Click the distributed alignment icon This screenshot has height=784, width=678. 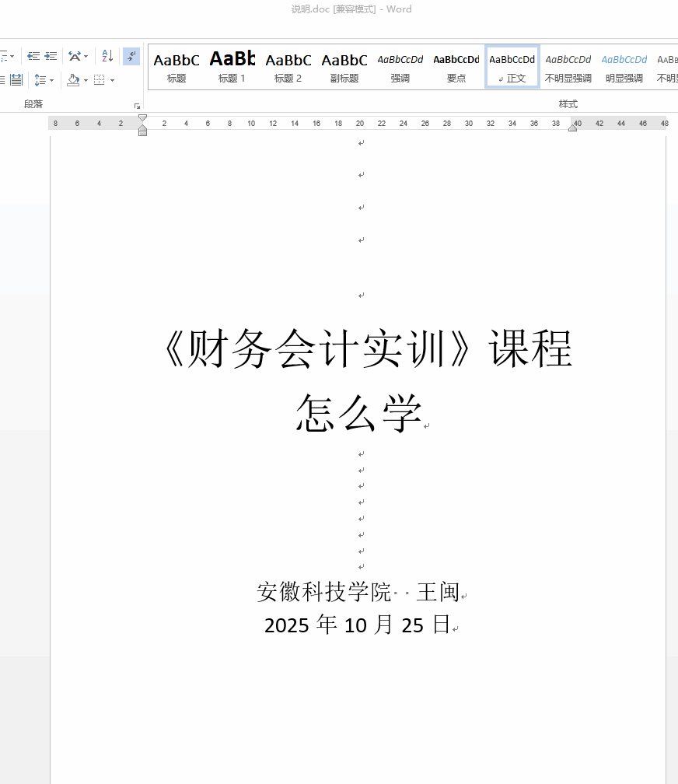[x=16, y=79]
